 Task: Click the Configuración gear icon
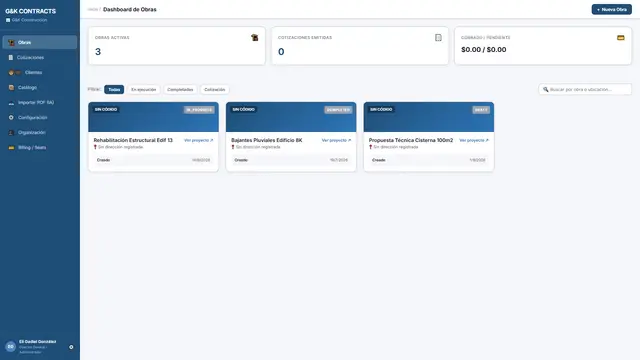tap(11, 118)
